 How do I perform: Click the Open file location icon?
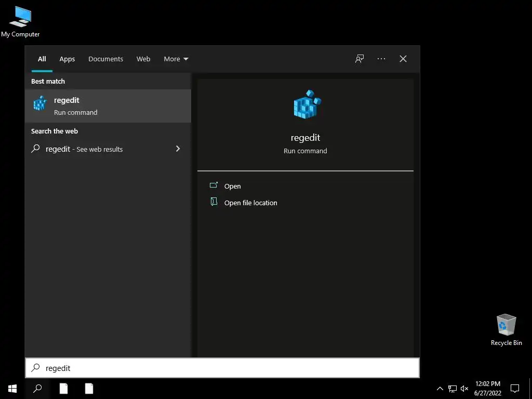[214, 202]
